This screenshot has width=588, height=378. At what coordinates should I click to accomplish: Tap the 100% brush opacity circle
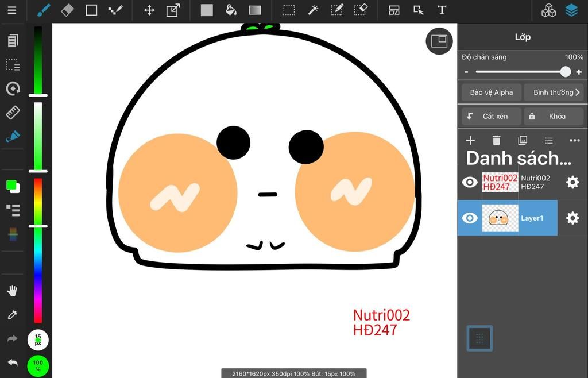click(38, 366)
